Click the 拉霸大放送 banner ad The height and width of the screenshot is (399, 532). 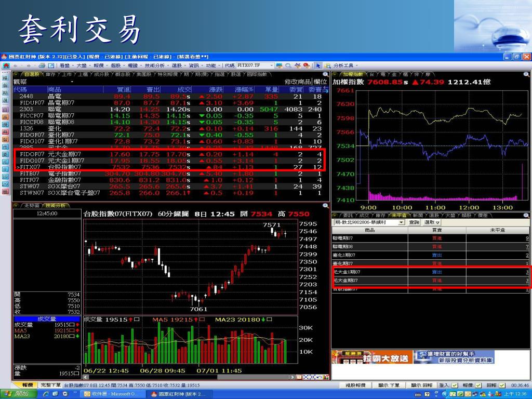point(371,357)
